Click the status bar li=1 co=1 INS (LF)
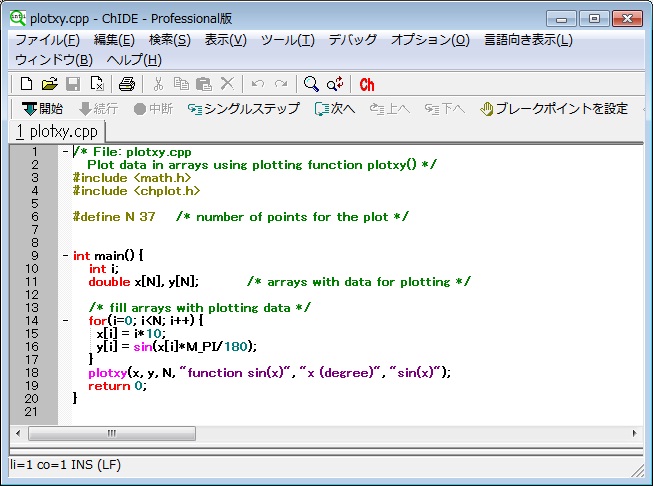The image size is (653, 486). tap(66, 464)
